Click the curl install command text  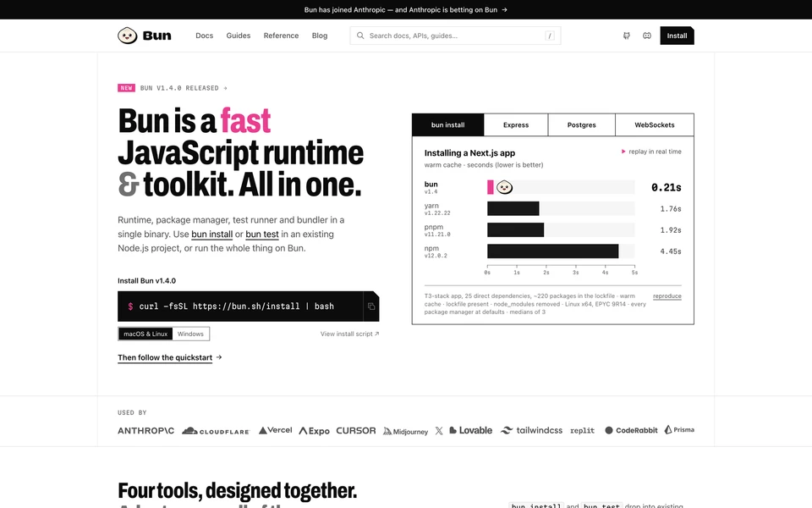click(237, 306)
